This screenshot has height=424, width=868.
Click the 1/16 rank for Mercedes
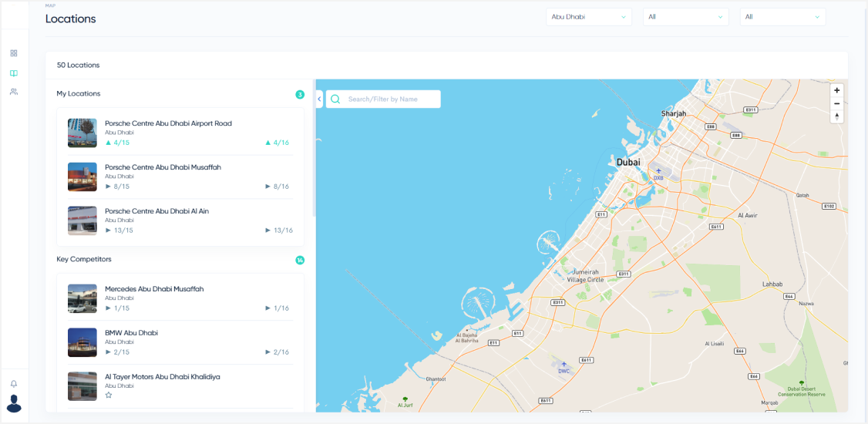pyautogui.click(x=277, y=308)
